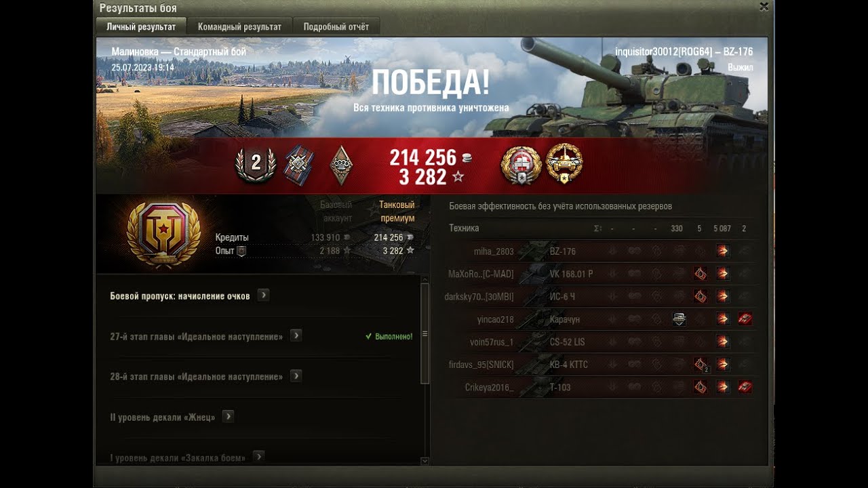Click the crossed-weapons achievement badge

(299, 165)
